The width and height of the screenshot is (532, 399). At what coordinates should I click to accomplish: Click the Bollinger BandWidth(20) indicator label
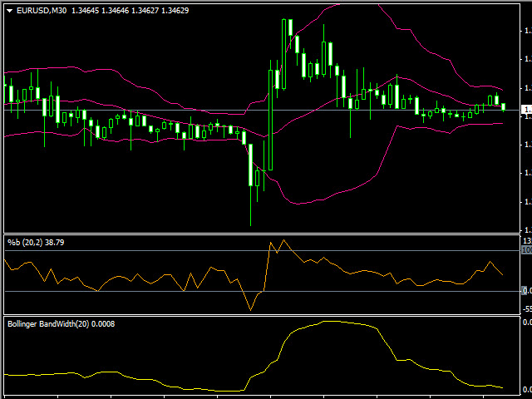[60, 323]
